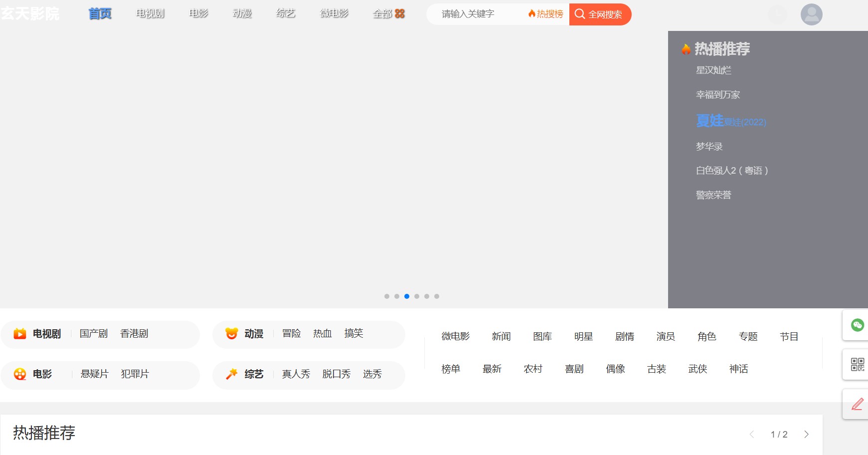The image size is (868, 455).
Task: Focus the 请输入关键字 search field
Action: point(476,14)
